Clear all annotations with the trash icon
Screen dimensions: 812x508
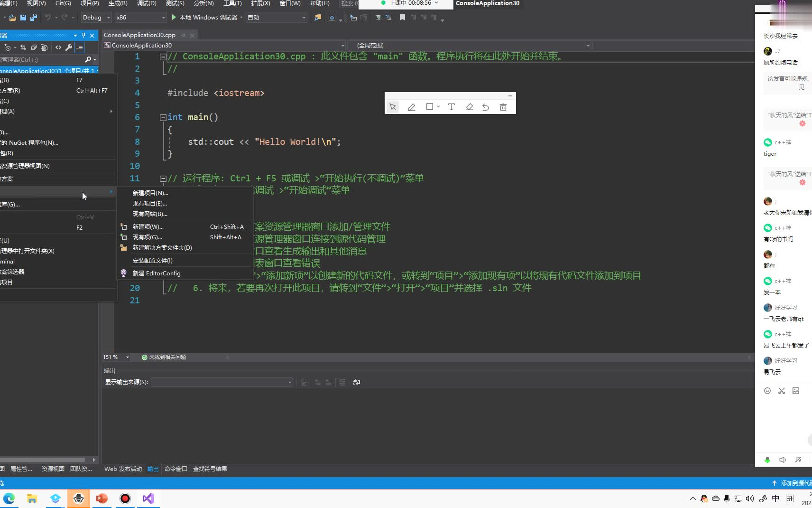(x=503, y=107)
